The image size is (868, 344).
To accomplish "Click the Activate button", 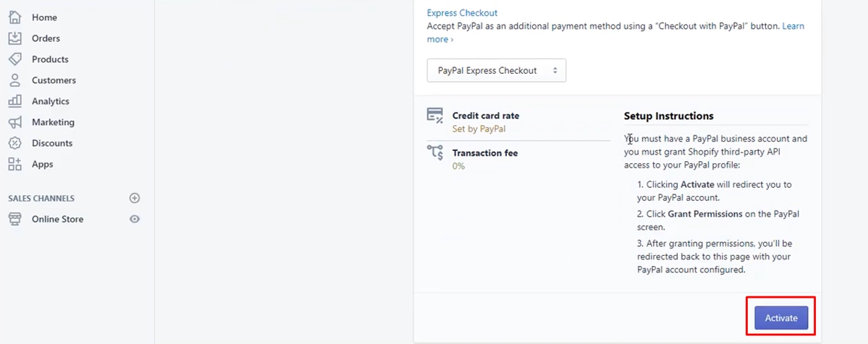I will 781,318.
